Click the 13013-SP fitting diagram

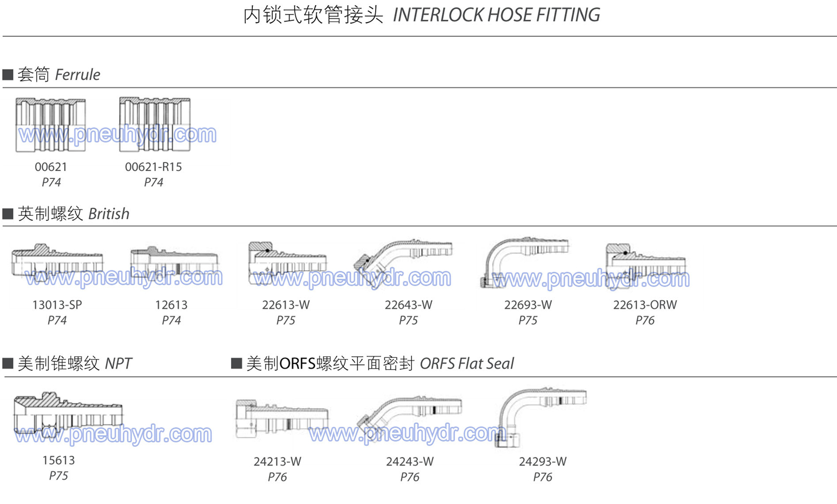coord(57,262)
